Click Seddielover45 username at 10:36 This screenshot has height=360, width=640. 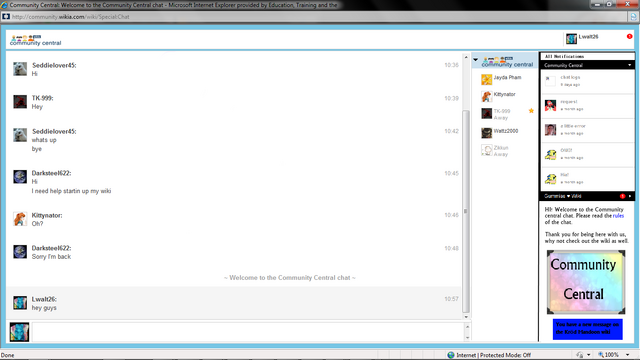(x=54, y=65)
